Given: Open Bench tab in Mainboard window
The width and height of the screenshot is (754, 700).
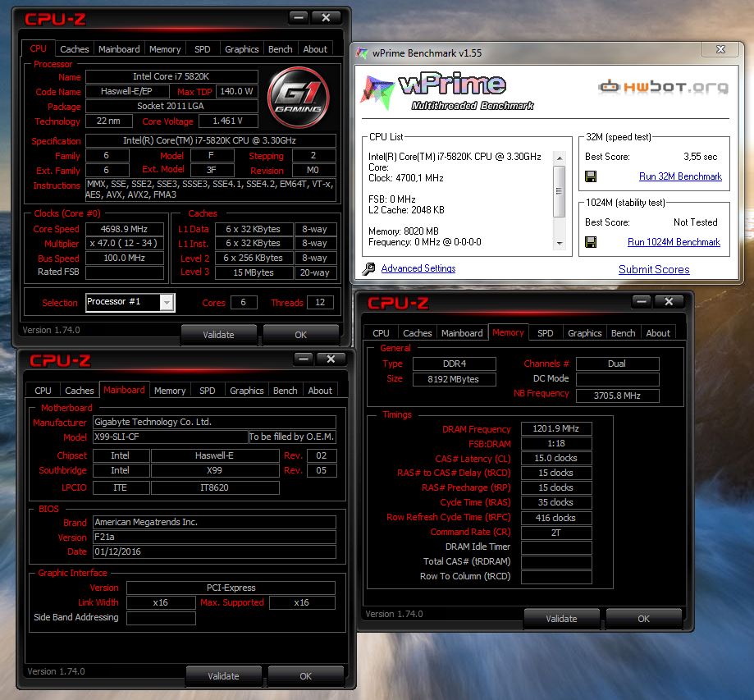Looking at the screenshot, I should click(285, 391).
